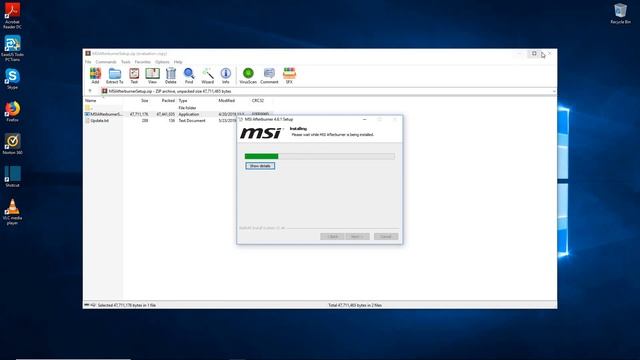640x360 pixels.
Task: Minimize the MSI Afterburner Setup dialog
Action: click(364, 120)
